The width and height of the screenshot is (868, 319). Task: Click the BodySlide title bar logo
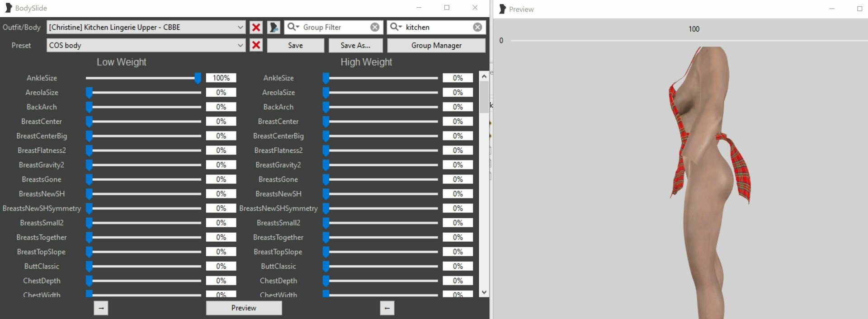point(8,8)
